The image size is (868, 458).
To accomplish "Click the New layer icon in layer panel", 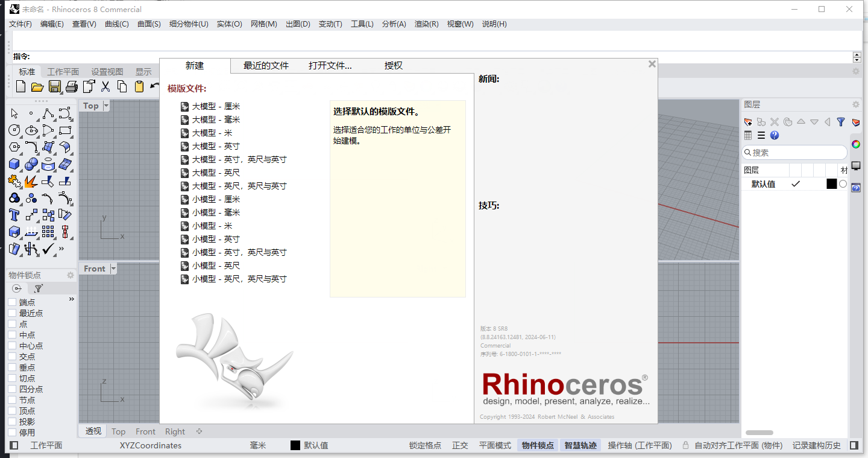I will tap(748, 122).
